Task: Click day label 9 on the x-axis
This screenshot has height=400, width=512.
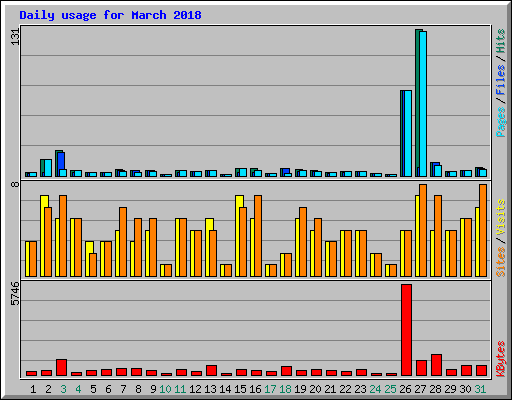Action: (153, 389)
